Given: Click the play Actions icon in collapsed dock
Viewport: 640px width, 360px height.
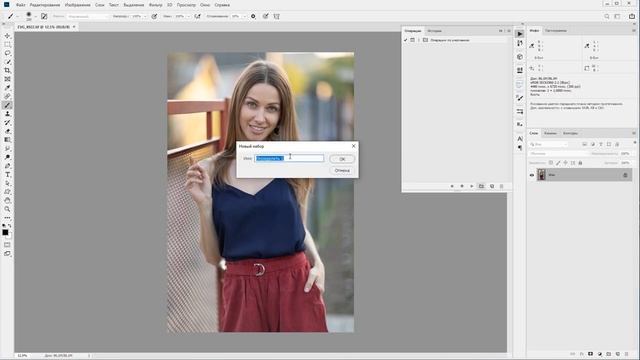Looking at the screenshot, I should 520,34.
